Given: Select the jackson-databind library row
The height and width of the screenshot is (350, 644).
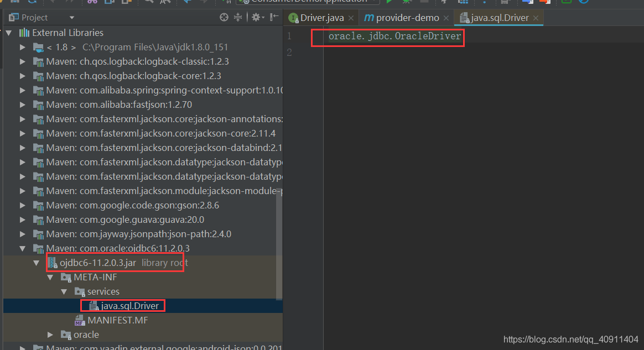Looking at the screenshot, I should [143, 148].
